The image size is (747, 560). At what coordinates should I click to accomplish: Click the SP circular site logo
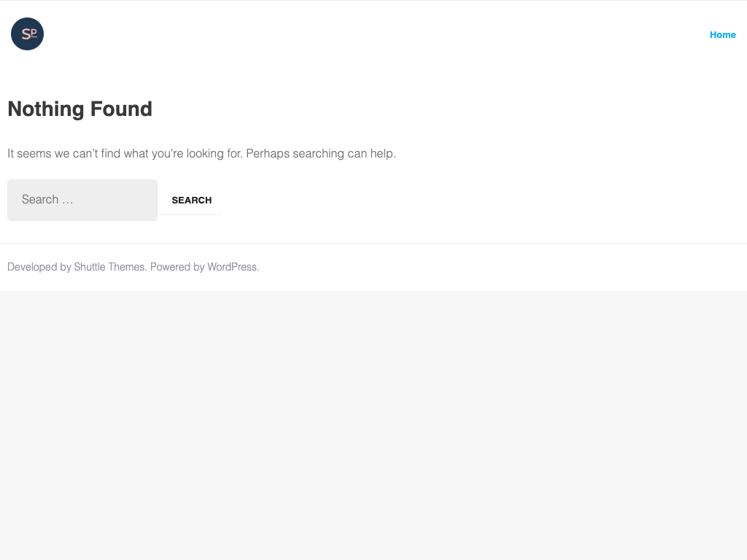pyautogui.click(x=27, y=34)
